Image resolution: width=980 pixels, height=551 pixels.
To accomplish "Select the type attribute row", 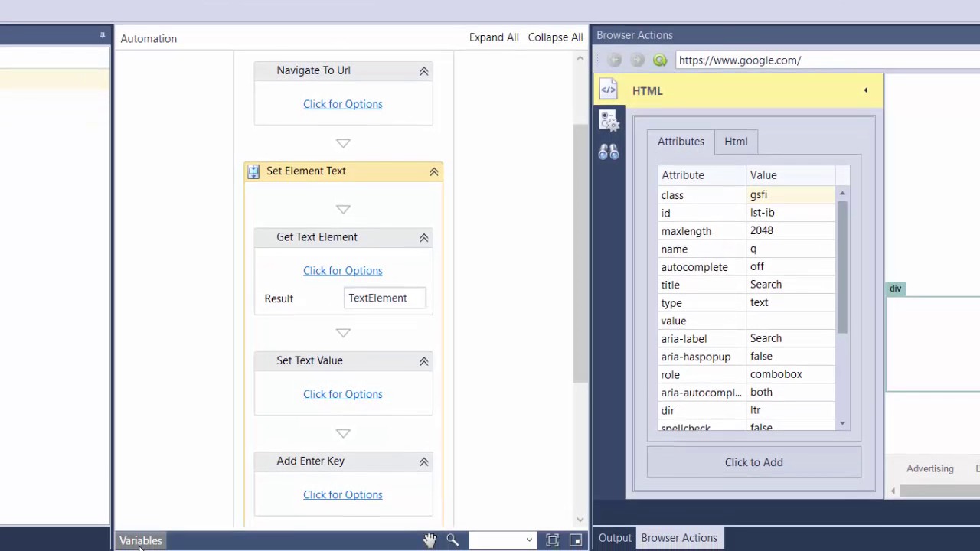I will (746, 303).
